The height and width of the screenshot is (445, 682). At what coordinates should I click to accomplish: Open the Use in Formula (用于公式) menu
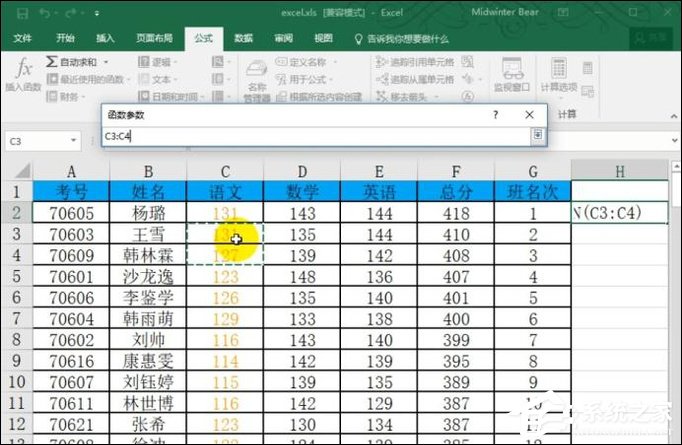(304, 79)
